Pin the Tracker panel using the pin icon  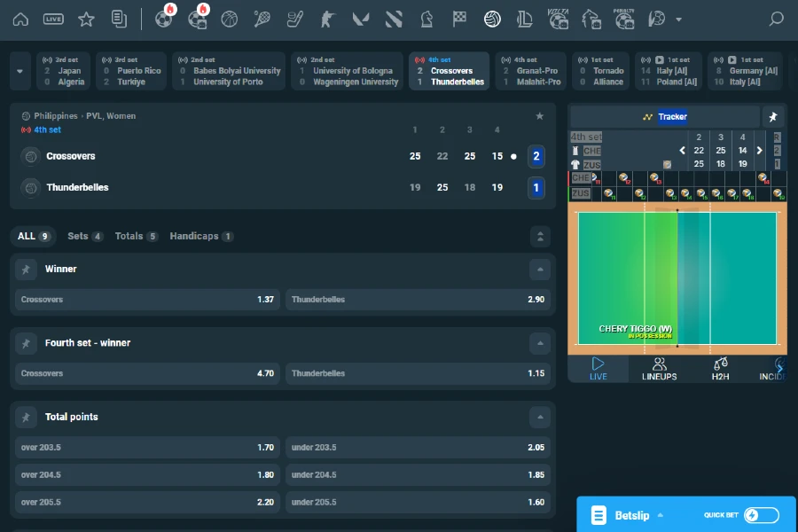point(772,116)
